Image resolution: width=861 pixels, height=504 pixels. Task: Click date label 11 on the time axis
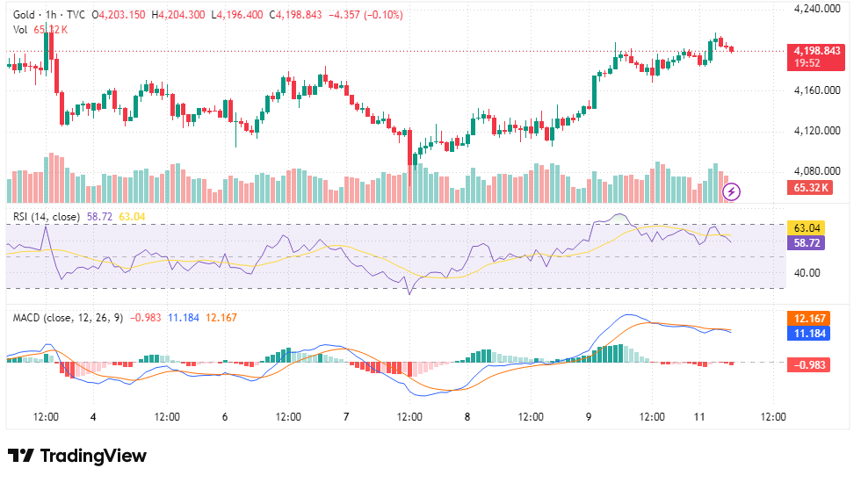[699, 417]
